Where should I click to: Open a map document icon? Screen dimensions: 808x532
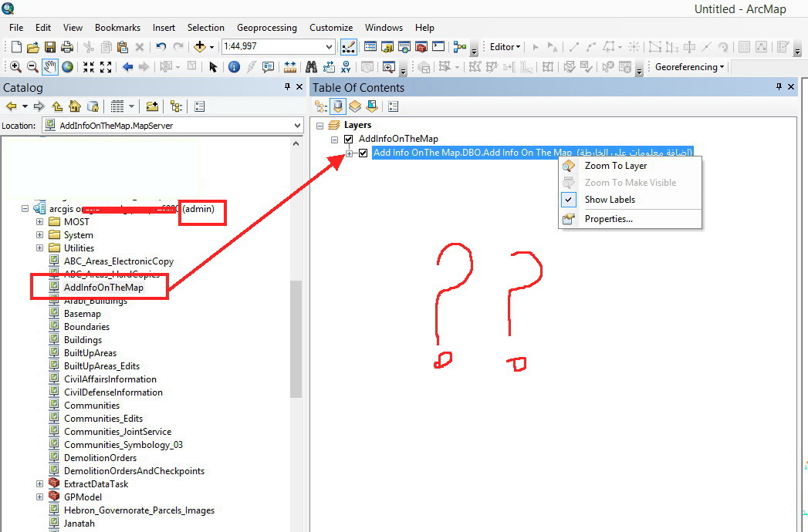(x=33, y=47)
